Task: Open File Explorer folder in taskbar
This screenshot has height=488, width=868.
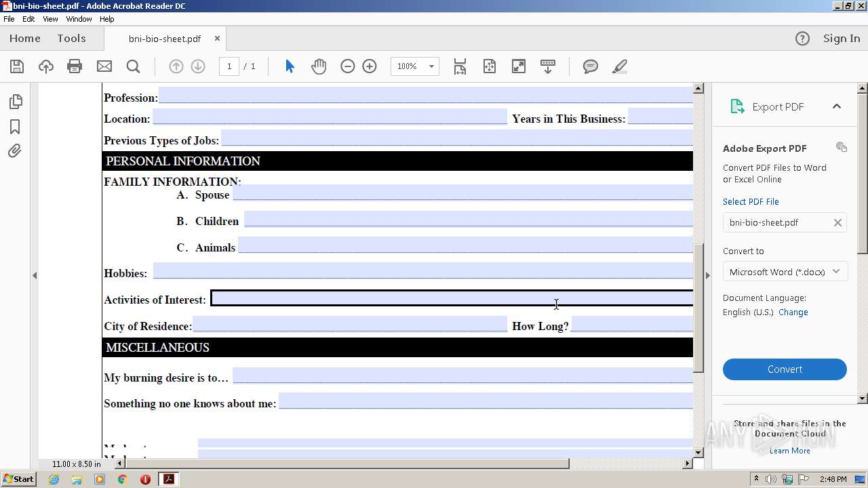Action: 77,479
